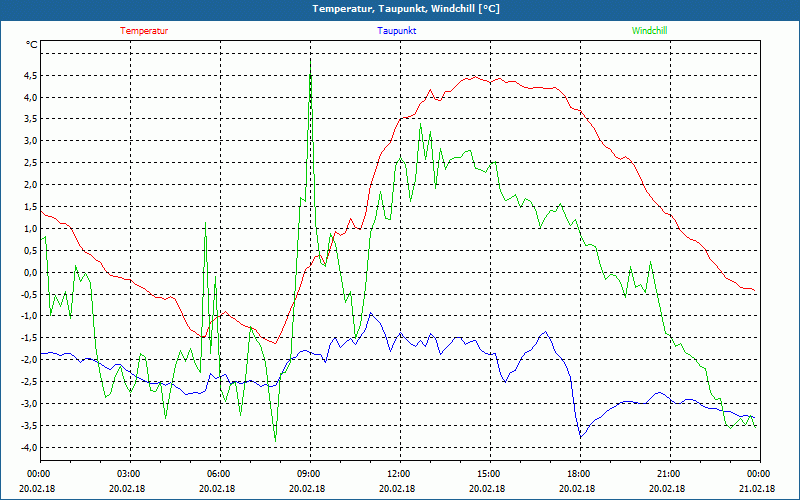This screenshot has width=800, height=500.
Task: Click the 2,5 y-axis value
Action: [30, 163]
